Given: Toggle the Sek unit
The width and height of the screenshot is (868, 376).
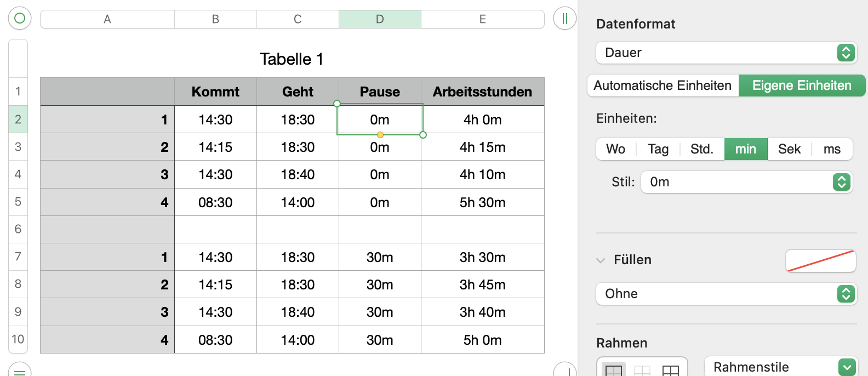Looking at the screenshot, I should pos(789,149).
